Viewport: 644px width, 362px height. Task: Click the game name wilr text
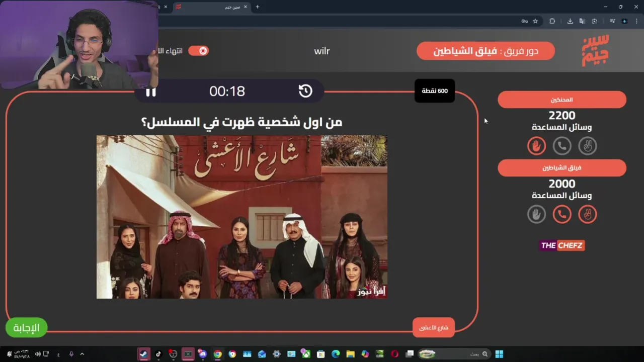coord(322,51)
